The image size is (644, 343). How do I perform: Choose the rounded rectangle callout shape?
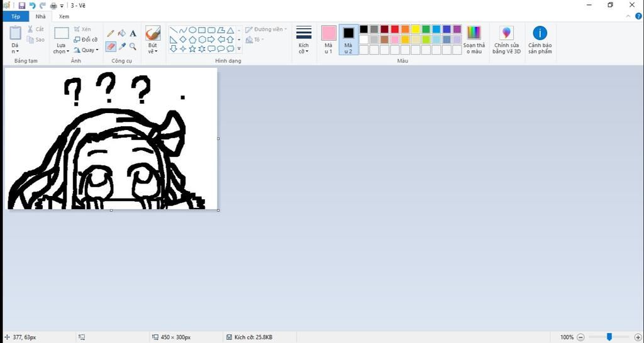coord(211,49)
